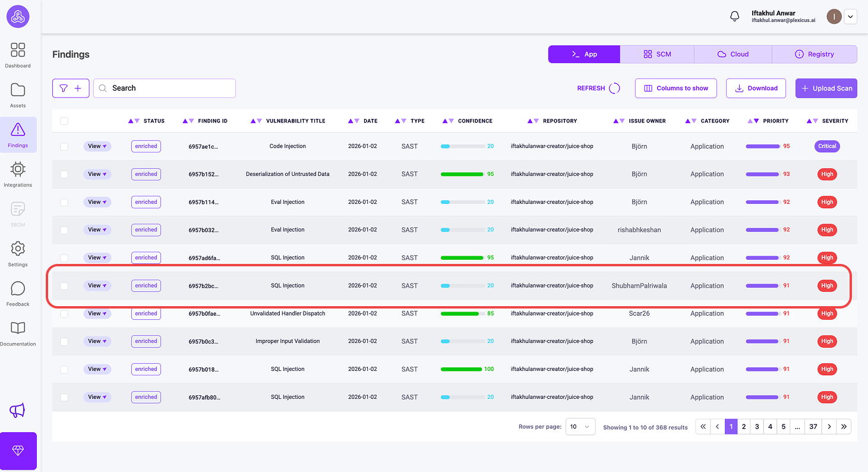Switch to the Cloud tab
This screenshot has width=868, height=472.
point(733,54)
